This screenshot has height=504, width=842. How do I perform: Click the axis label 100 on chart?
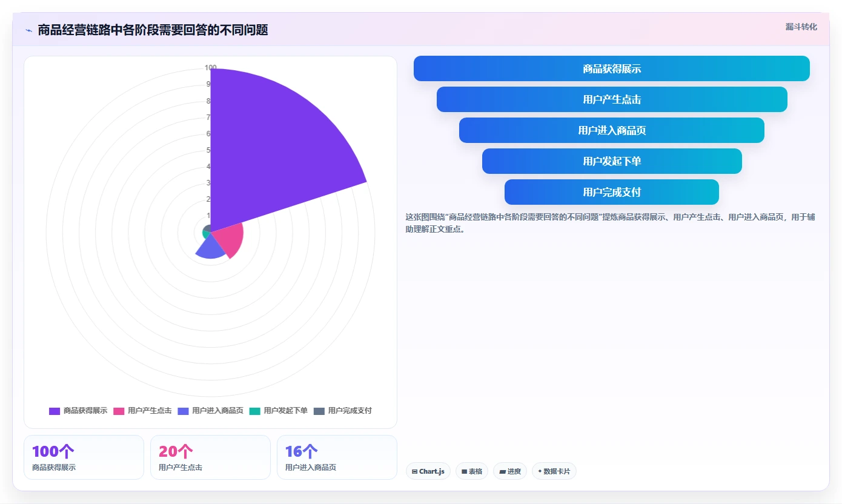pyautogui.click(x=210, y=68)
